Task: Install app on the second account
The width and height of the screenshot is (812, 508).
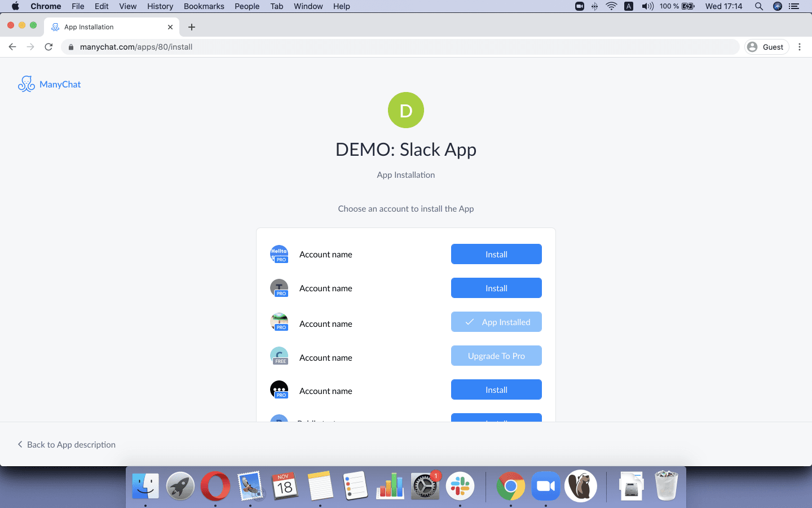Action: [x=496, y=288]
